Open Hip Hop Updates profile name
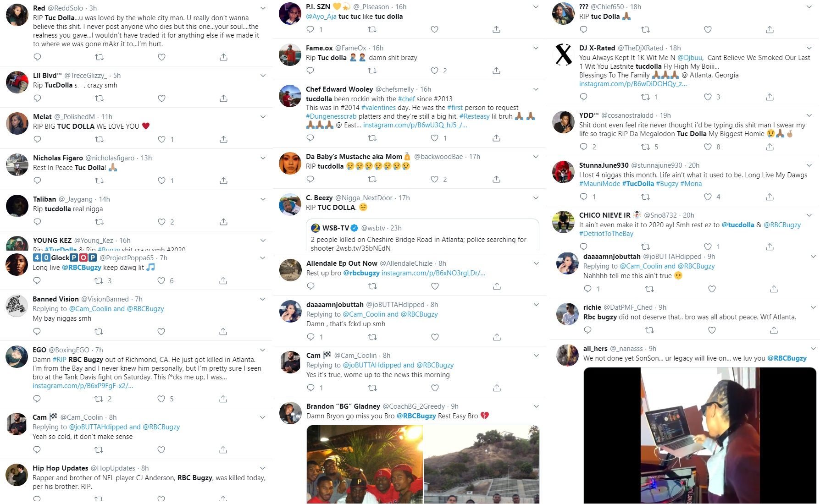Screen dimensions: 820x504 pos(60,468)
